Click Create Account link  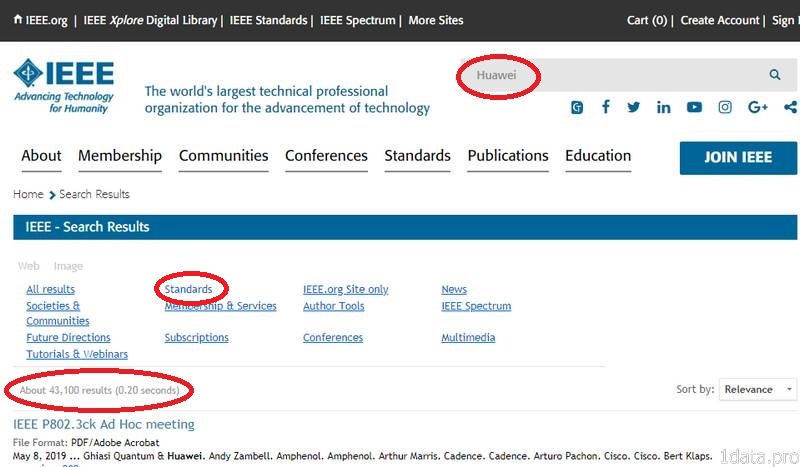click(x=720, y=20)
